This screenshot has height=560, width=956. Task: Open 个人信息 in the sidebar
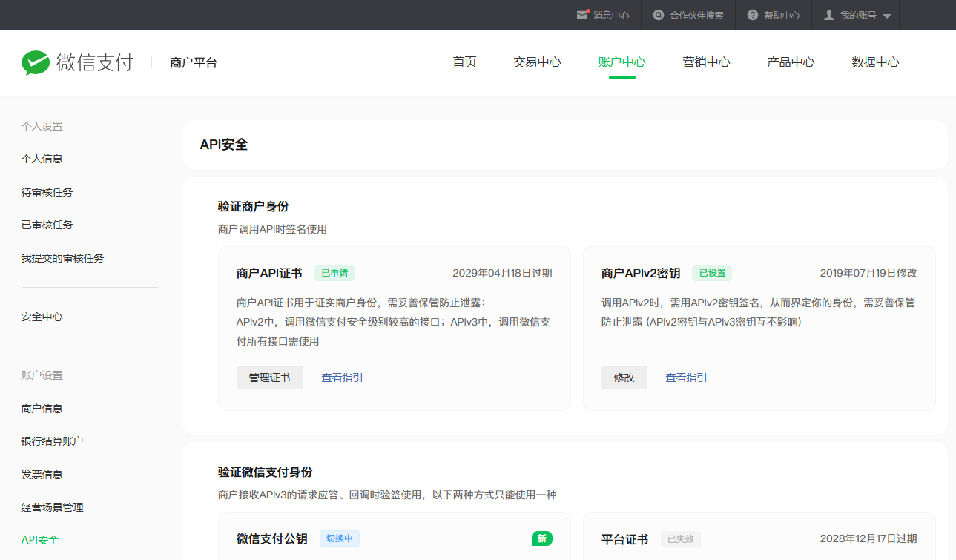click(x=42, y=159)
